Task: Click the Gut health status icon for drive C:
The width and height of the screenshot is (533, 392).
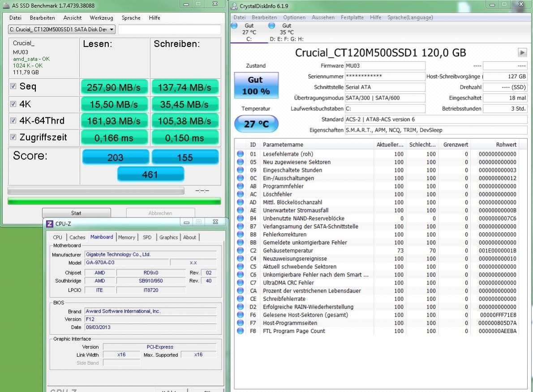Action: [234, 26]
